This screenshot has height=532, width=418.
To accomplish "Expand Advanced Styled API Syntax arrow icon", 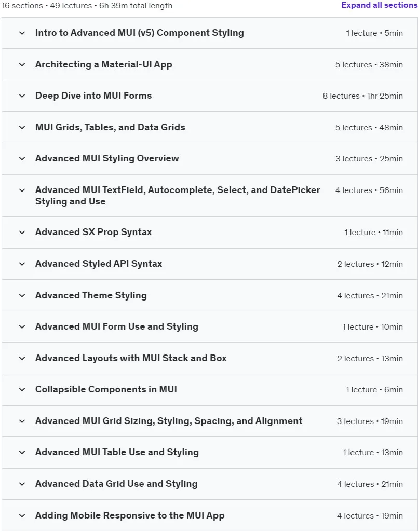I will 22,264.
